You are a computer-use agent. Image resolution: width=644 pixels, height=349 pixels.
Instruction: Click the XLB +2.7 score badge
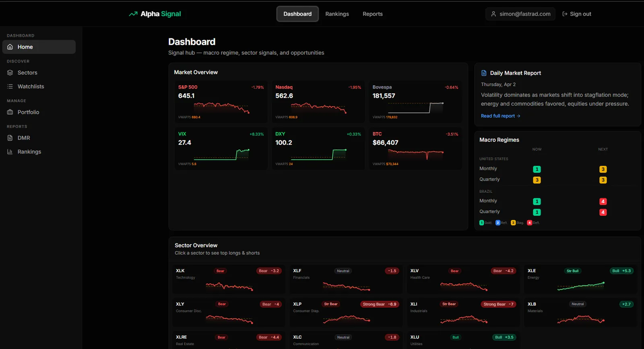pos(626,304)
